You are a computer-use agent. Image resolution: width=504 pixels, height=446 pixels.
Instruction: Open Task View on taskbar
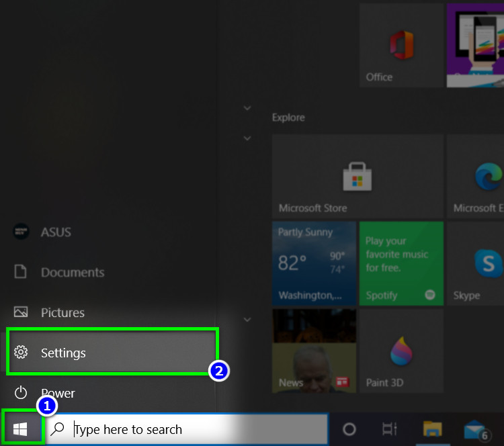(x=390, y=429)
